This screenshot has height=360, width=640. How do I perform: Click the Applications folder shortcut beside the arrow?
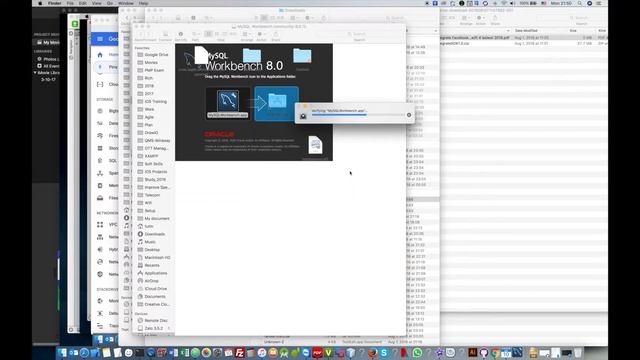[277, 101]
